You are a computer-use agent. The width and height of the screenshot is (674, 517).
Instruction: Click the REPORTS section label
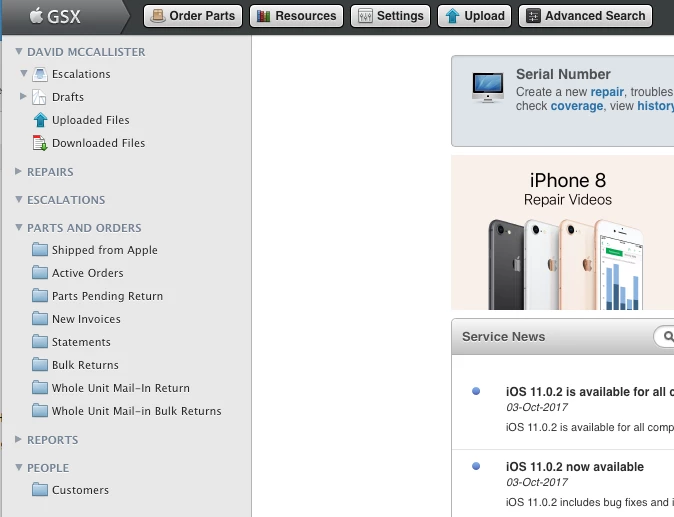pyautogui.click(x=53, y=440)
